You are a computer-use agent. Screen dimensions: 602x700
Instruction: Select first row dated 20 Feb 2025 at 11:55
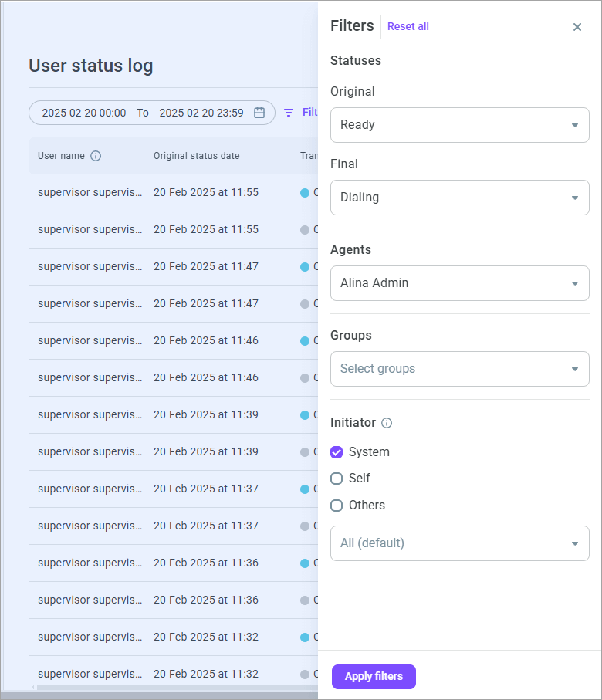click(174, 192)
